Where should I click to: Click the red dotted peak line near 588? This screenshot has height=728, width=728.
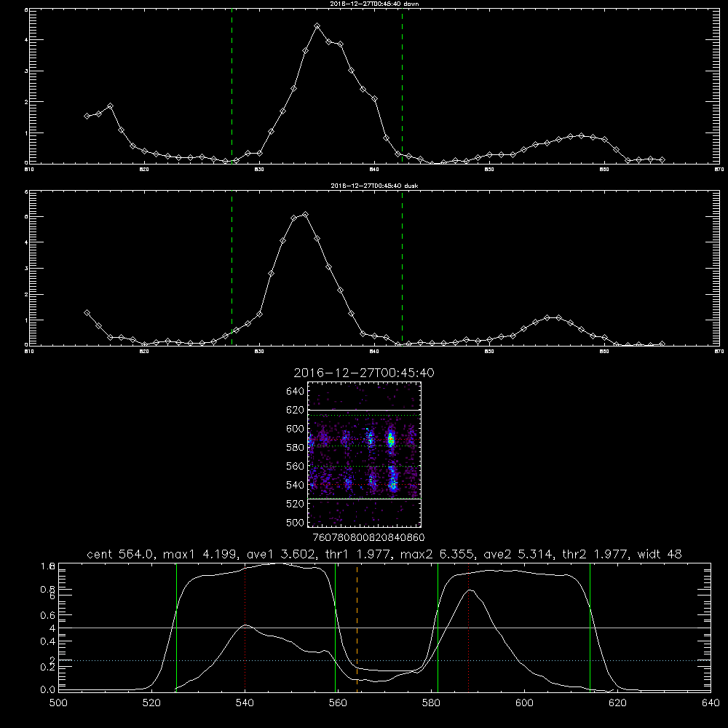click(468, 627)
